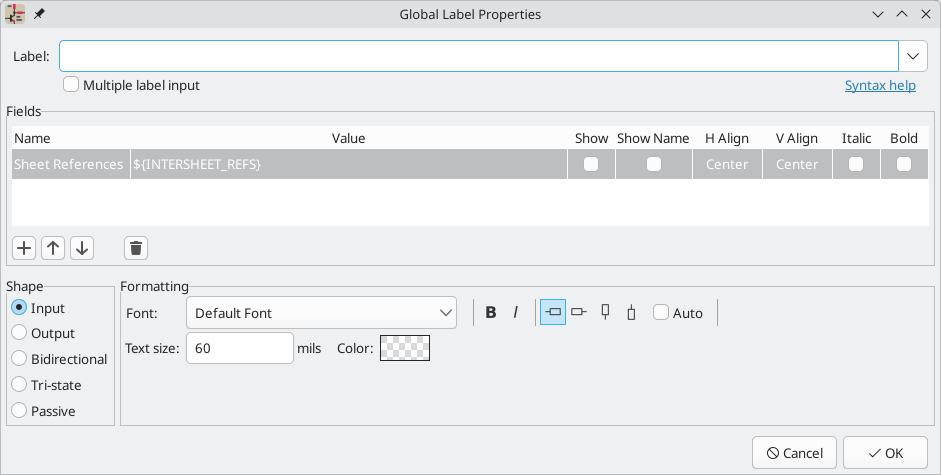Open the H Align Center cell

click(727, 164)
